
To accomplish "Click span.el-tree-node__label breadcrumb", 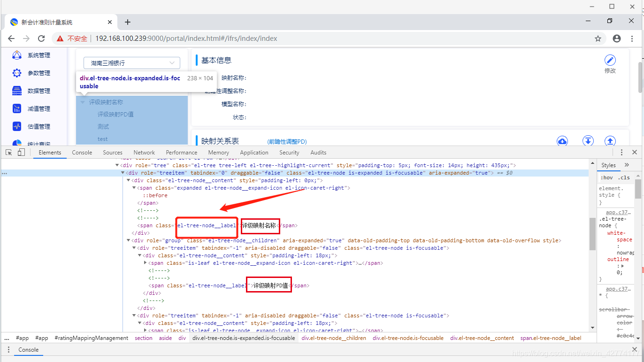I will pos(551,338).
